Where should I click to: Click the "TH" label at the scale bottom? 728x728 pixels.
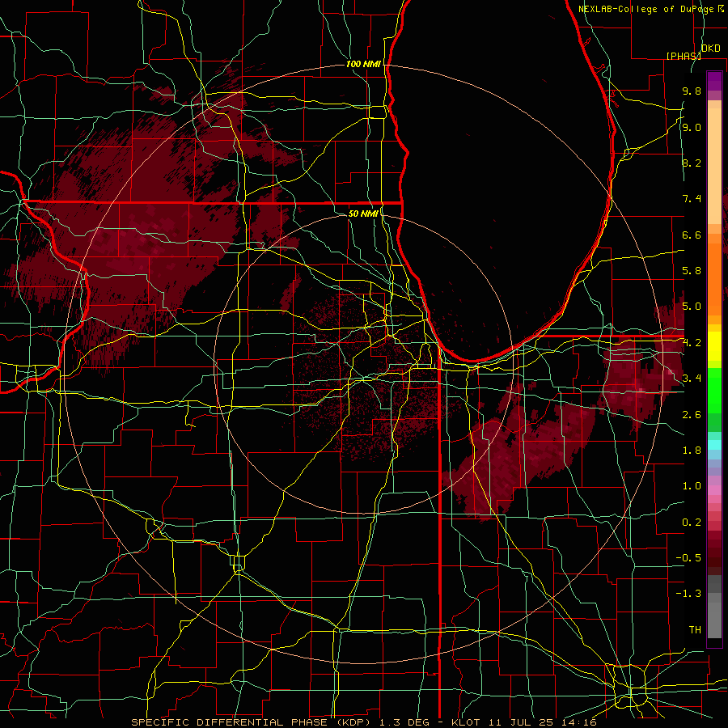click(x=695, y=630)
